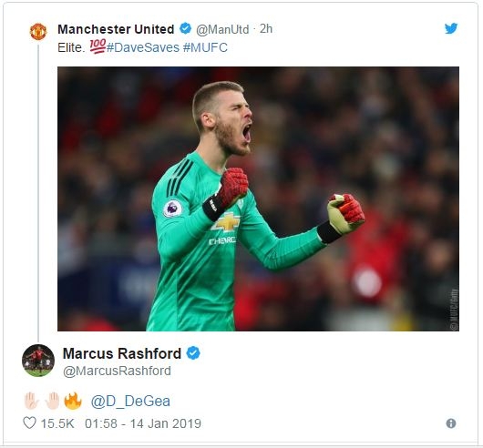The image size is (483, 448).
Task: Open the @MarcusRashford handle
Action: (x=117, y=372)
